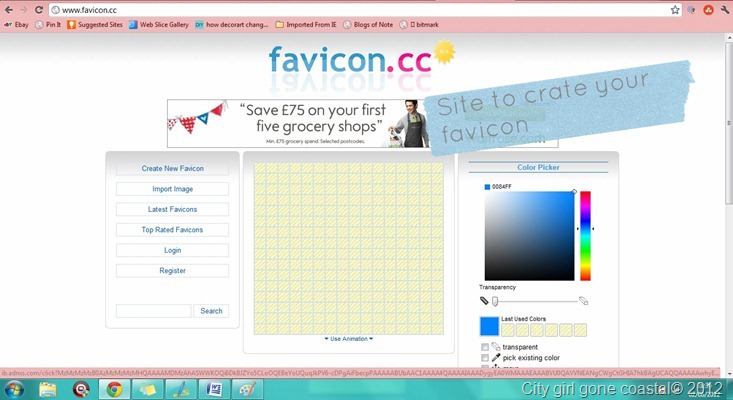
Task: Open Paint from taskbar
Action: (247, 389)
